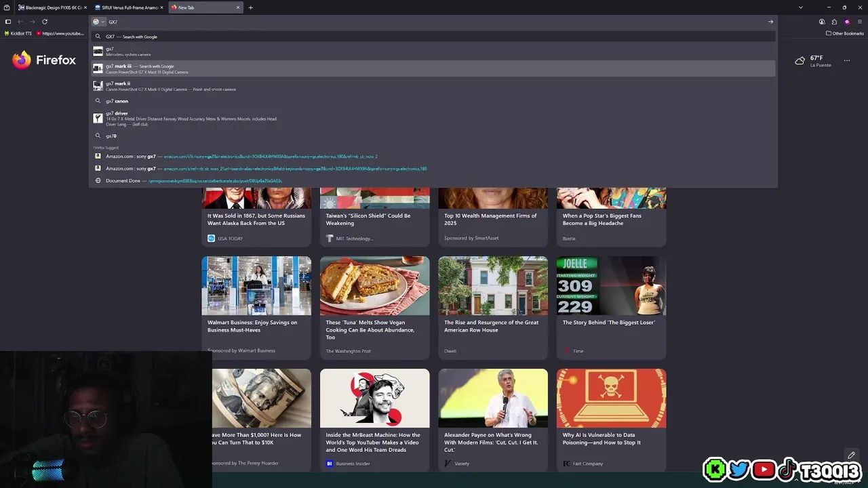Click the row house photo thumbnail
The image size is (868, 488).
493,285
